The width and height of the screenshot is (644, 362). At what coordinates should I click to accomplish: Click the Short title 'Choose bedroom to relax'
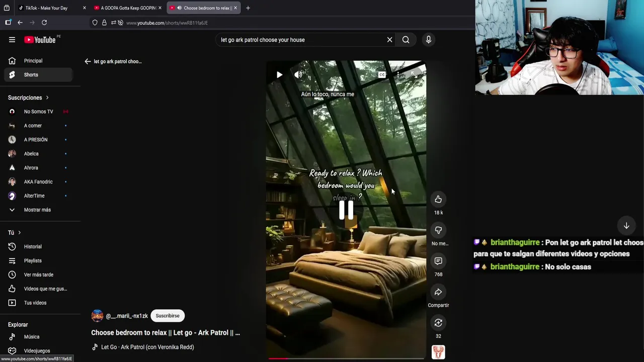pos(166,333)
